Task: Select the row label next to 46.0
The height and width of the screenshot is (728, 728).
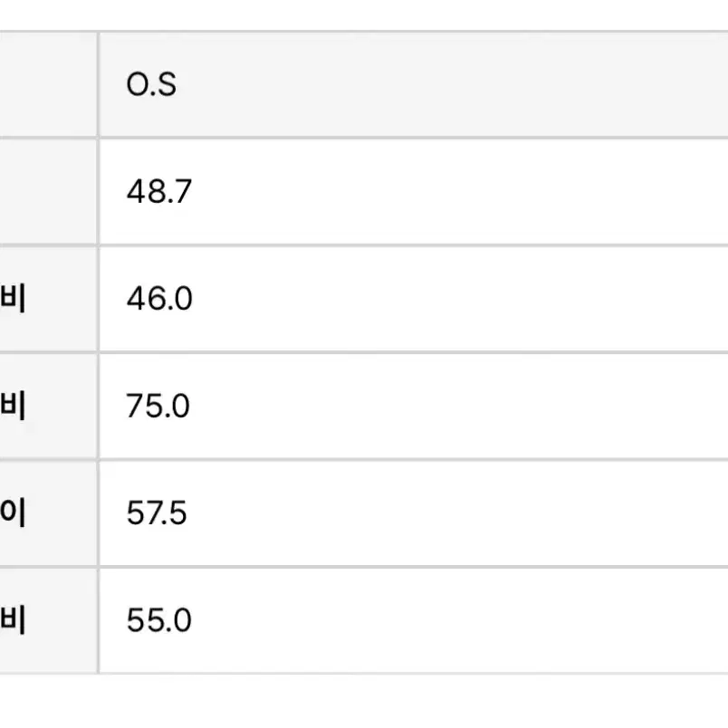Action: point(13,299)
